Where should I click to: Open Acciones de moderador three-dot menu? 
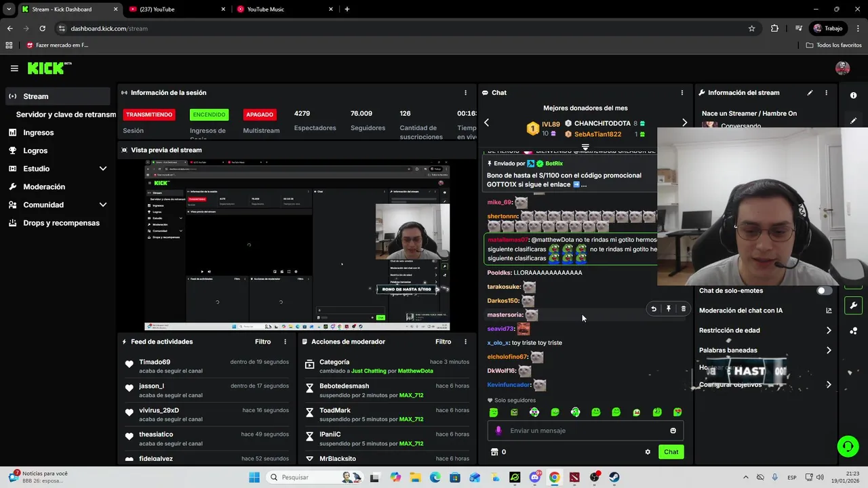point(465,342)
